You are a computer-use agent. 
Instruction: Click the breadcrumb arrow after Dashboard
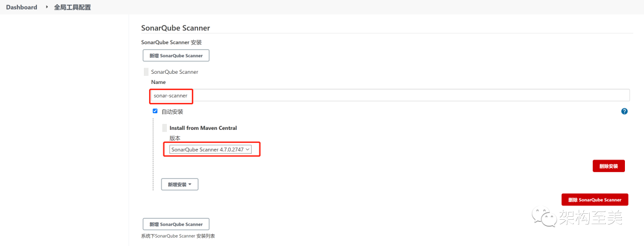point(47,7)
